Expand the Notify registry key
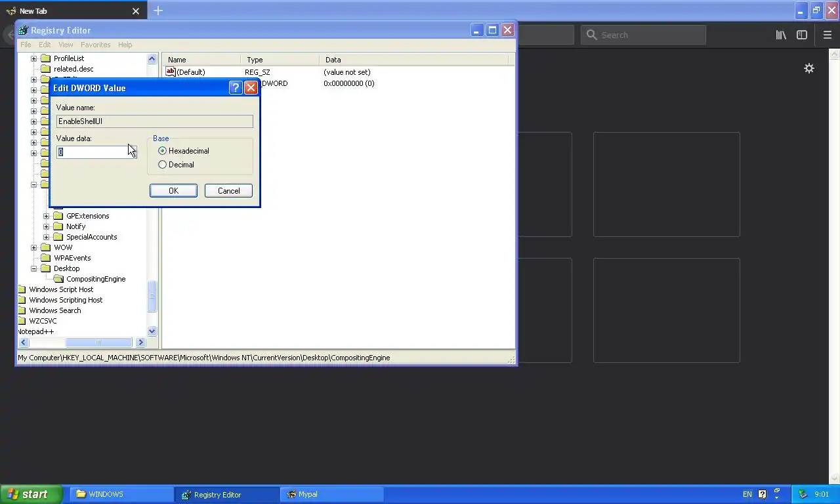Viewport: 840px width, 504px height. pyautogui.click(x=47, y=226)
